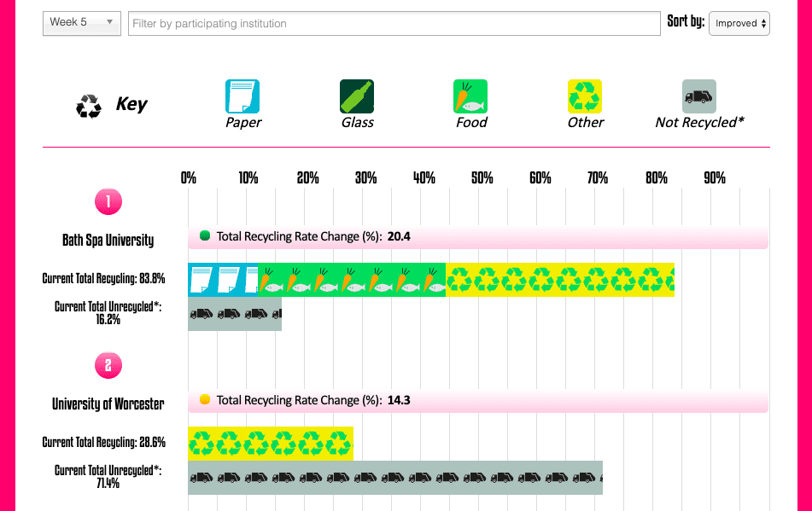The width and height of the screenshot is (812, 511).
Task: Click the University of Worcester name
Action: click(x=108, y=404)
